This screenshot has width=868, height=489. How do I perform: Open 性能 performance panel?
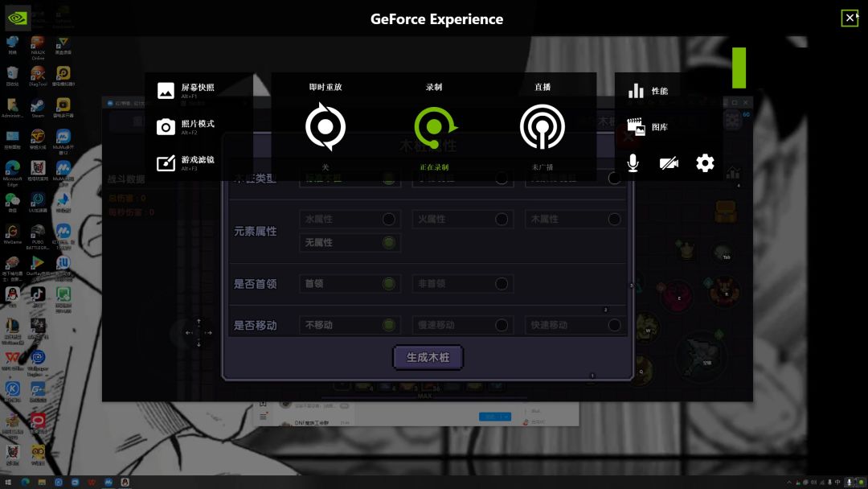[649, 91]
